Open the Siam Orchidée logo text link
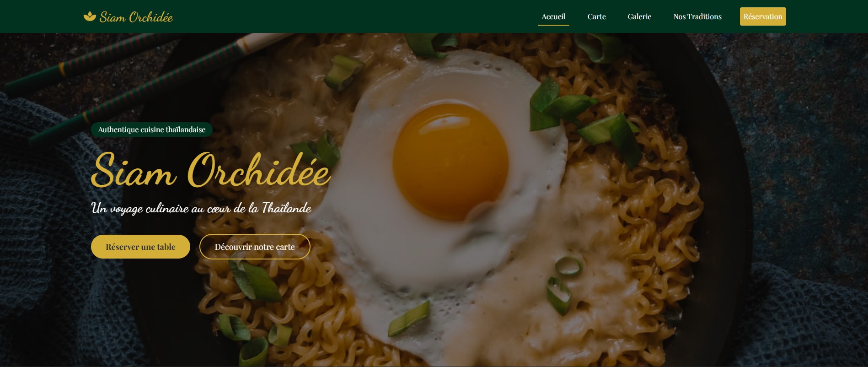 (136, 17)
